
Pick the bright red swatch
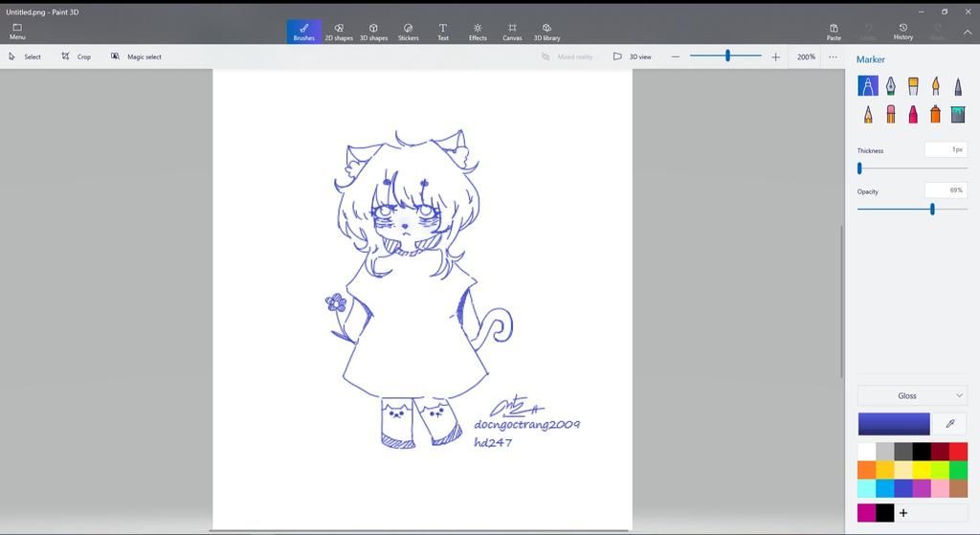(958, 451)
